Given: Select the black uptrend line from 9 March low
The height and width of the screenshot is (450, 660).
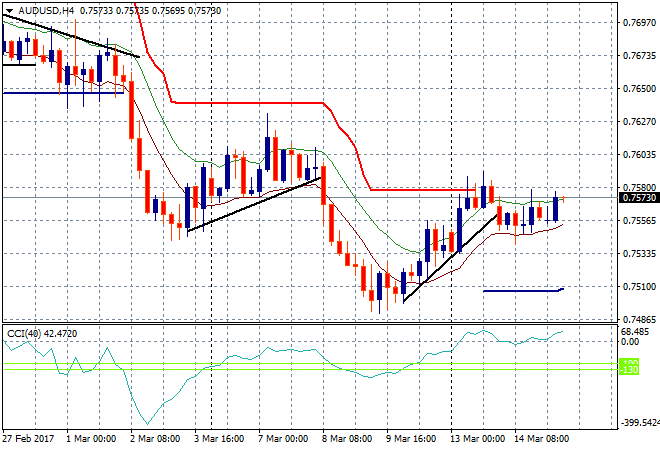Looking at the screenshot, I should point(450,258).
